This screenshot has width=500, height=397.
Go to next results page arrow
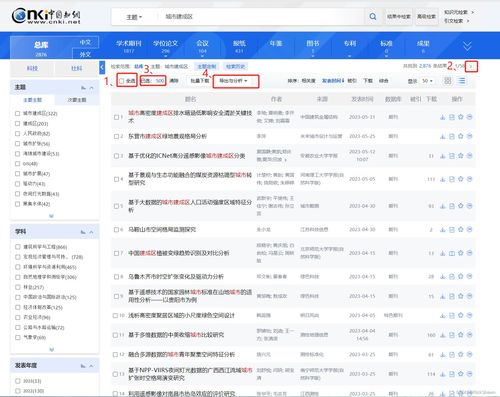[471, 66]
